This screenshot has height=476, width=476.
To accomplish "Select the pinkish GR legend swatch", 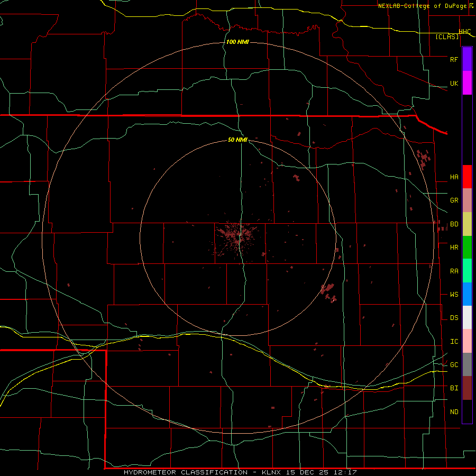I will click(467, 200).
